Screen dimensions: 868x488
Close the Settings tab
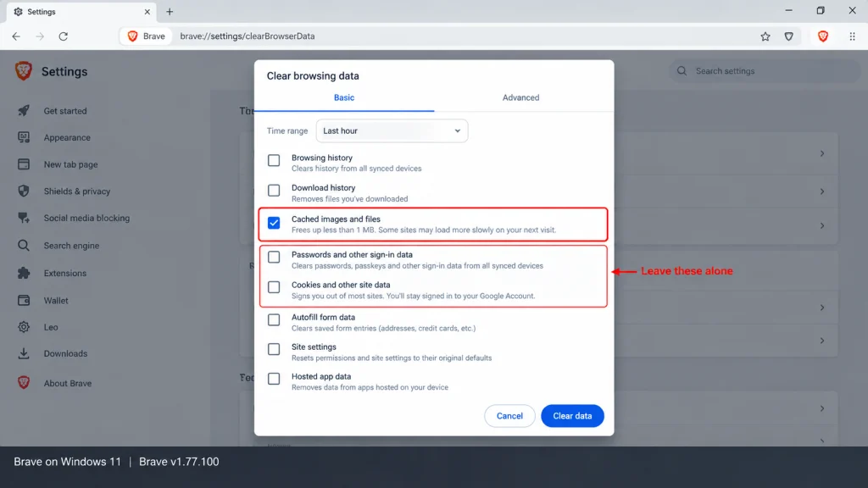pos(147,12)
